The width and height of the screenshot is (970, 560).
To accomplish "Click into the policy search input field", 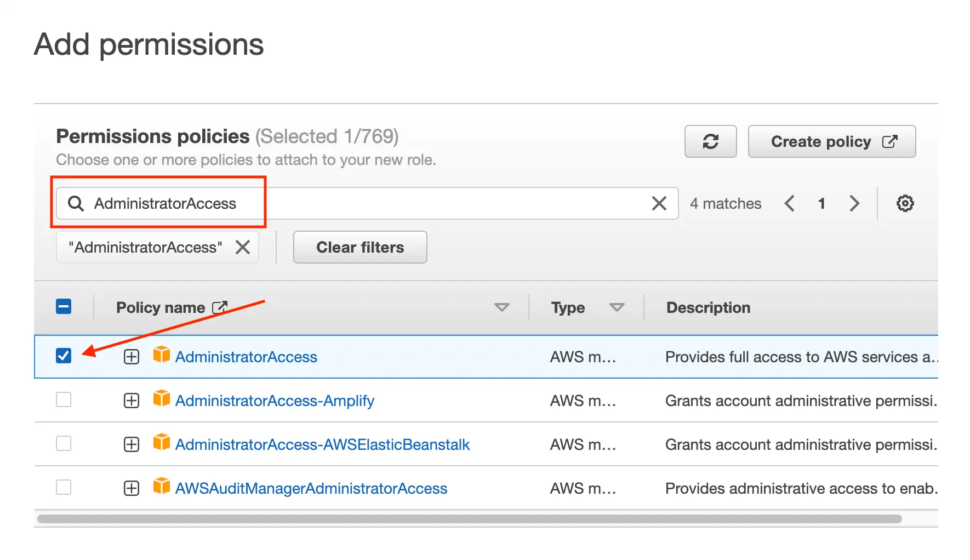I will (x=367, y=203).
